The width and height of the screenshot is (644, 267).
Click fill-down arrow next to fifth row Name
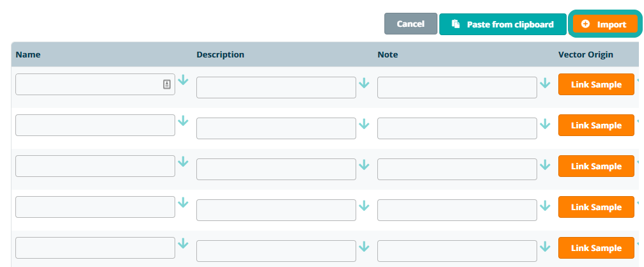coord(184,244)
